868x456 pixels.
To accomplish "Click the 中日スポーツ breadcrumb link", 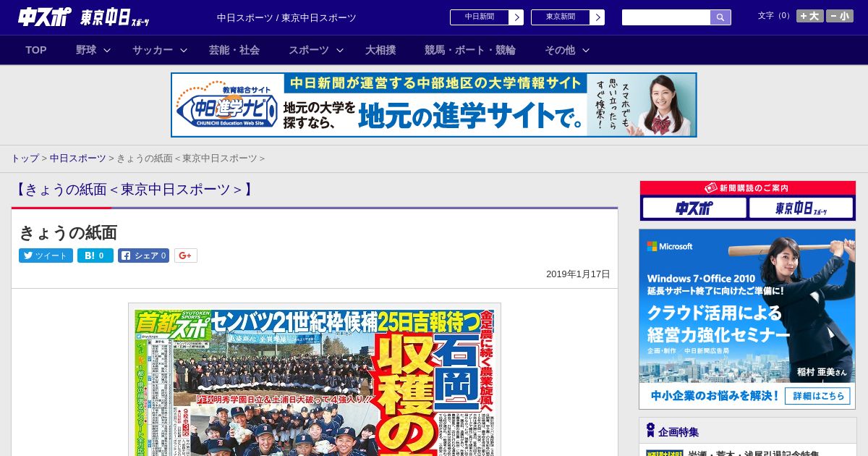I will click(x=78, y=159).
